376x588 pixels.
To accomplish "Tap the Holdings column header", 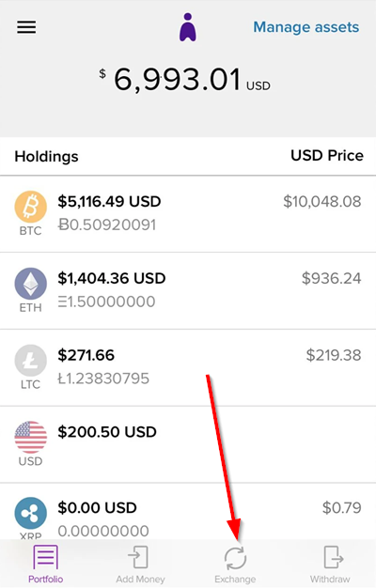I will (47, 156).
